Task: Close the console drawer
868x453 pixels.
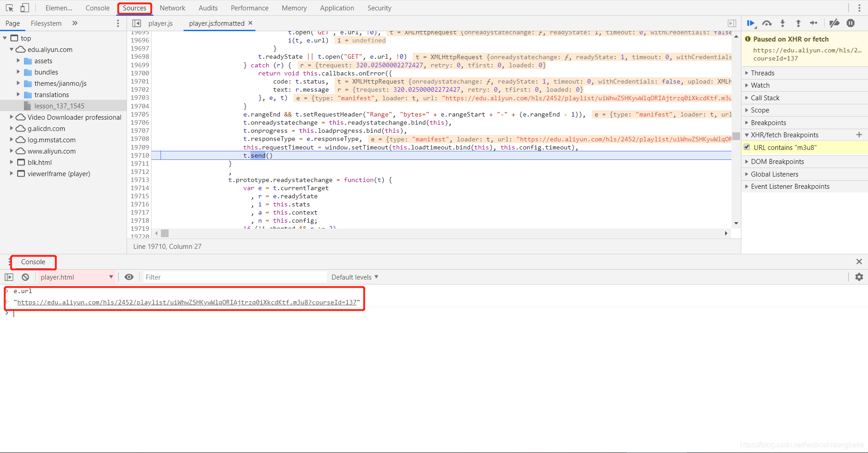Action: point(859,262)
